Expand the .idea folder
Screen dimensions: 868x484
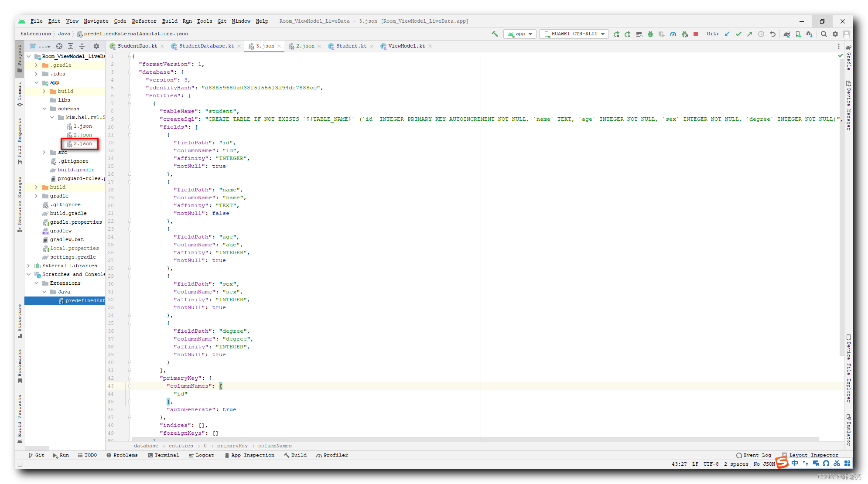(x=36, y=74)
